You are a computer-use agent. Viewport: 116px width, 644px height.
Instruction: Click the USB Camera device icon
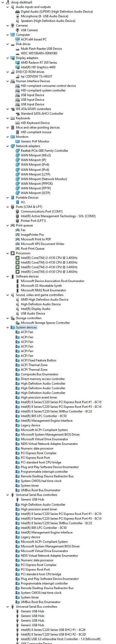point(18,30)
